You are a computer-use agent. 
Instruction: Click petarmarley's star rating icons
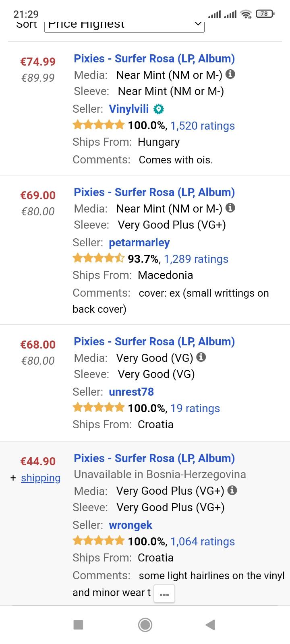click(99, 258)
